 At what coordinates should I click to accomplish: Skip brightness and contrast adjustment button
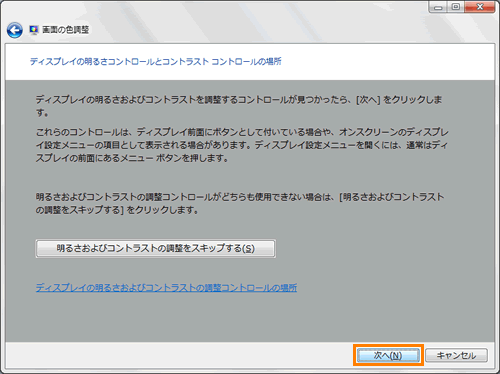(x=156, y=248)
